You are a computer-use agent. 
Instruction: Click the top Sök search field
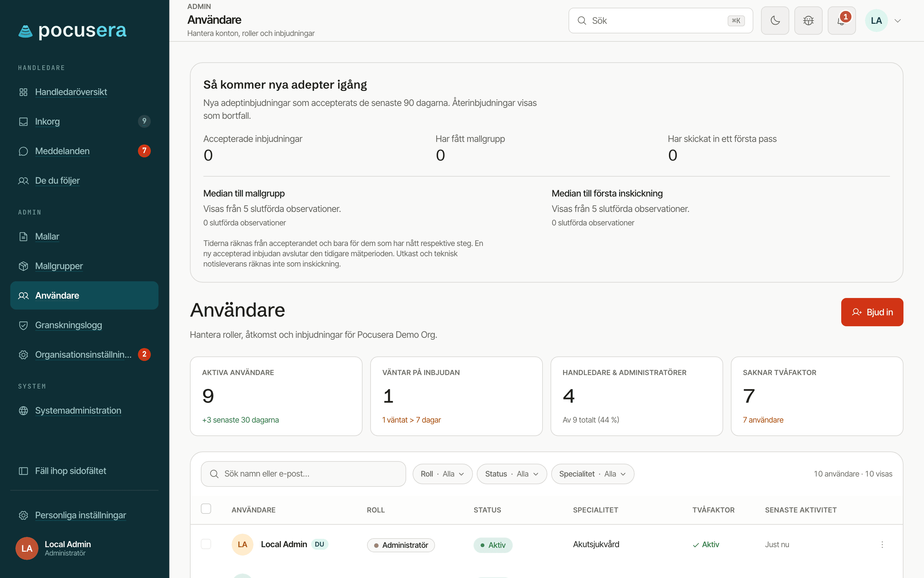pos(661,21)
